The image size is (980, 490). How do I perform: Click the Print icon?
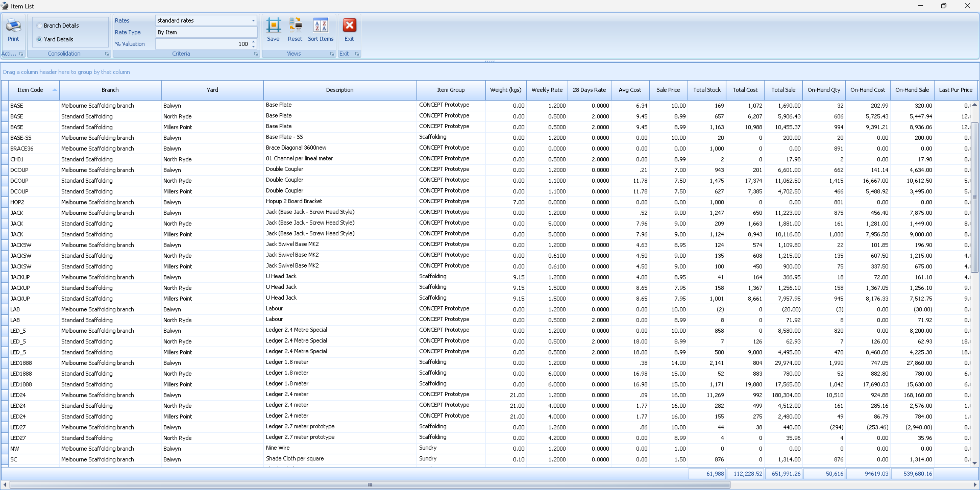(x=13, y=26)
